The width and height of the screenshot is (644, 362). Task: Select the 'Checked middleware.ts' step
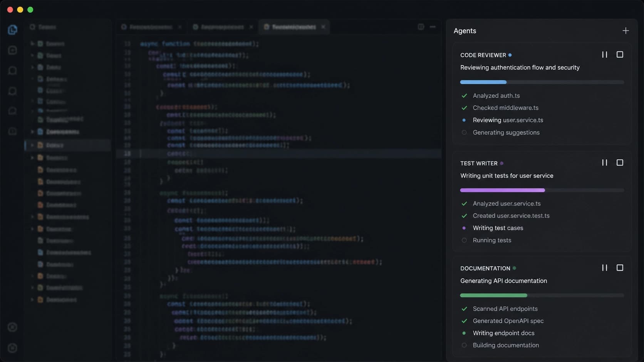(505, 108)
